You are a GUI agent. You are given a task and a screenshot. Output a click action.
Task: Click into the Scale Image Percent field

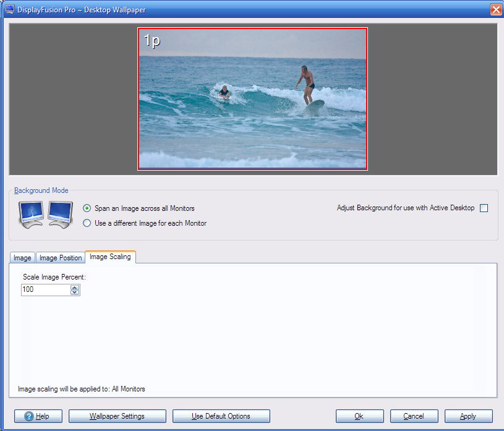click(45, 290)
